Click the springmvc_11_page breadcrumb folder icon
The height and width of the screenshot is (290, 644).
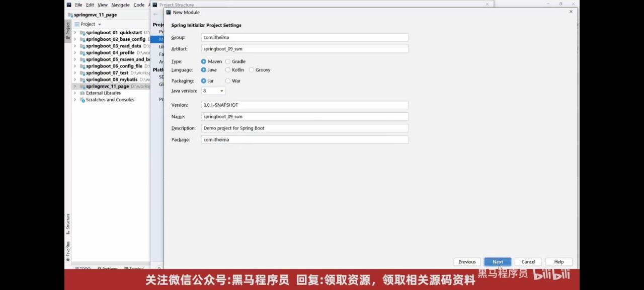click(70, 15)
